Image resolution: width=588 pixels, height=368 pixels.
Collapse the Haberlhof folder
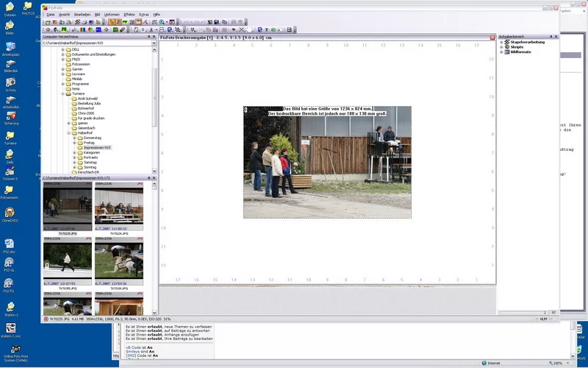coord(68,133)
